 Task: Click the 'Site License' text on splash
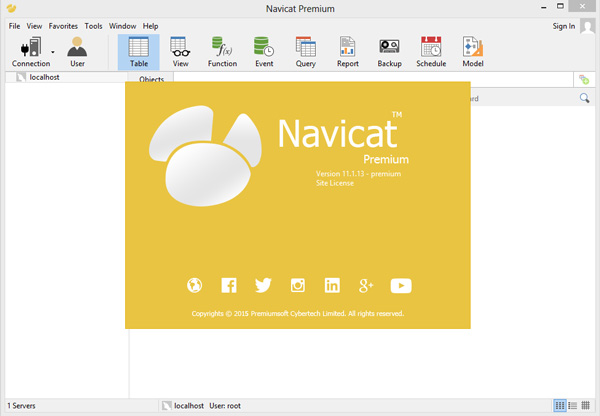pos(335,183)
